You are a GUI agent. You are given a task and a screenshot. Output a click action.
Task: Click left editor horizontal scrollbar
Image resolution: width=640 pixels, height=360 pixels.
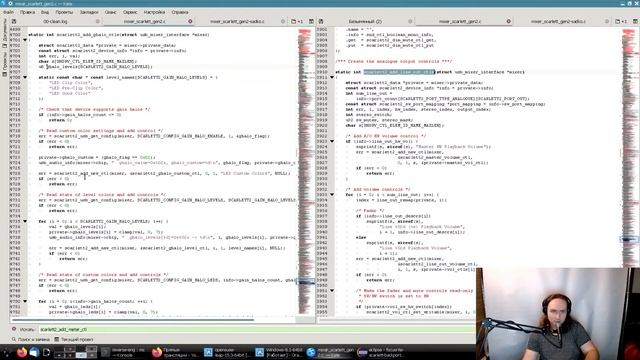click(133, 320)
